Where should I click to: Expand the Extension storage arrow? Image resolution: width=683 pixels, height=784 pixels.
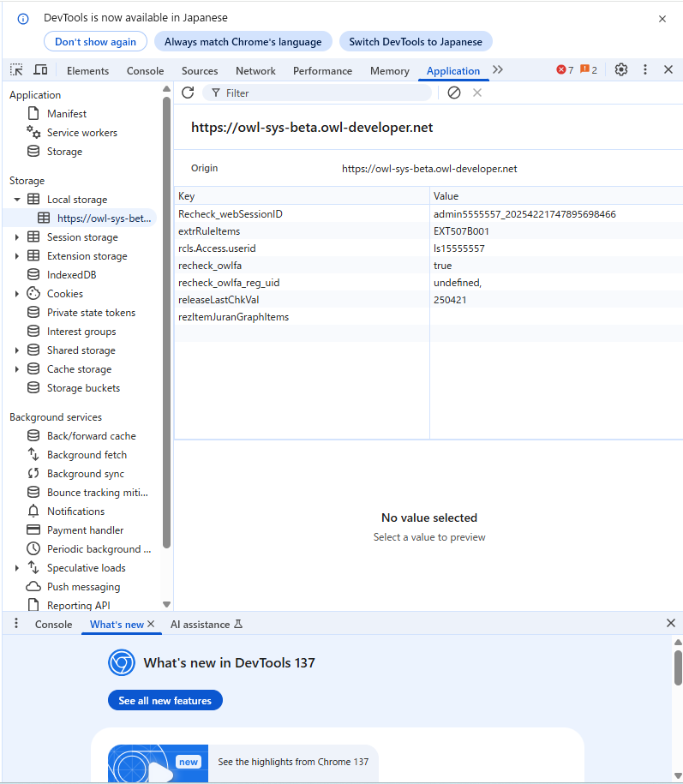pyautogui.click(x=17, y=256)
